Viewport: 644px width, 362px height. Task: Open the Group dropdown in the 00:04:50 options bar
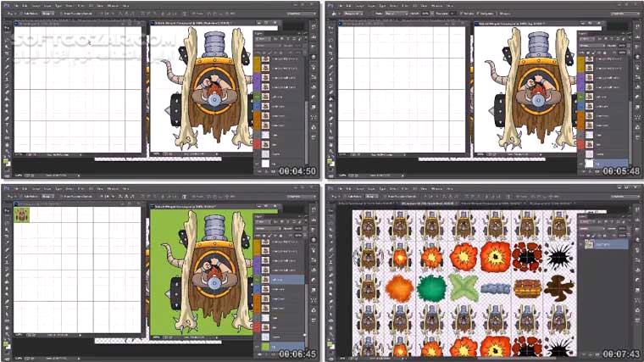(47, 14)
